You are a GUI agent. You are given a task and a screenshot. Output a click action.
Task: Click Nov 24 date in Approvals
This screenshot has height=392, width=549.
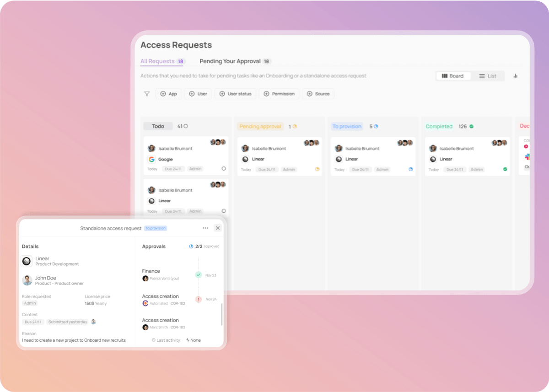(211, 299)
